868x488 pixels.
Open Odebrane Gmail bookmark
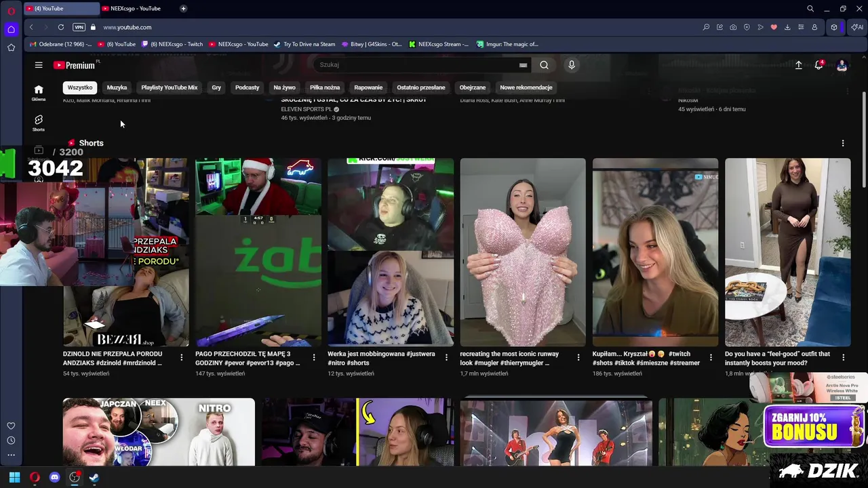[x=60, y=44]
